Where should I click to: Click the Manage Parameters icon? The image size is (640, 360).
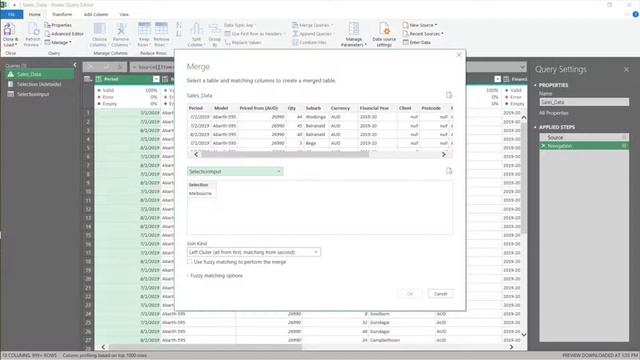coord(354,29)
